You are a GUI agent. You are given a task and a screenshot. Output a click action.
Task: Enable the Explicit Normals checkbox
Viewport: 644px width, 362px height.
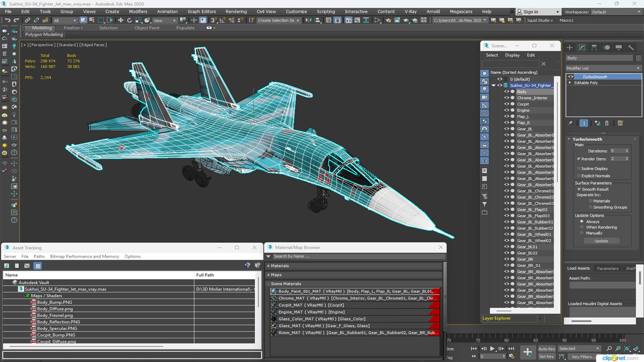point(579,176)
